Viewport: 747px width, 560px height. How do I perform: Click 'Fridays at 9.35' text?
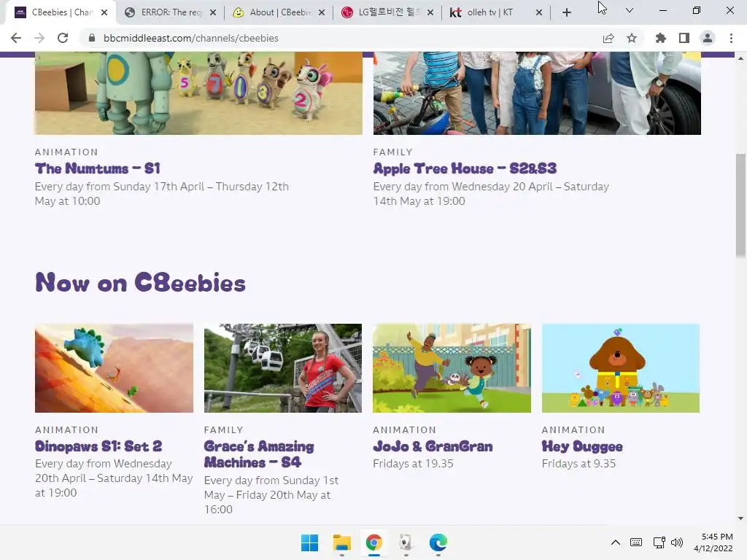coord(578,463)
